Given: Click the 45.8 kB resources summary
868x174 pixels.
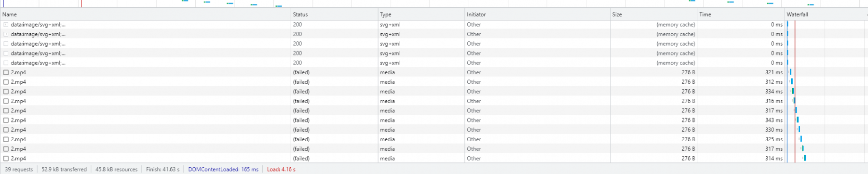Looking at the screenshot, I should tap(116, 169).
